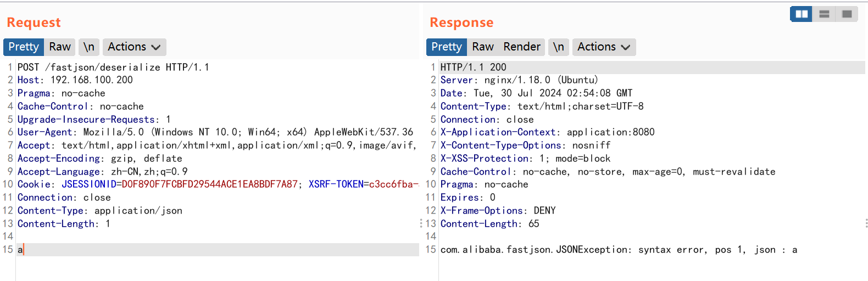
Task: Select combined tabbed layout icon
Action: [x=847, y=14]
